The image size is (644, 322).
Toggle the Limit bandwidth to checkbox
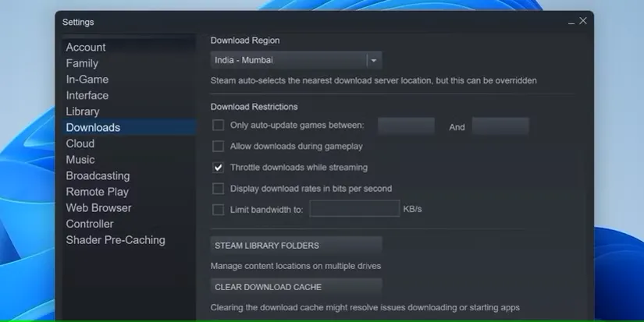click(218, 210)
